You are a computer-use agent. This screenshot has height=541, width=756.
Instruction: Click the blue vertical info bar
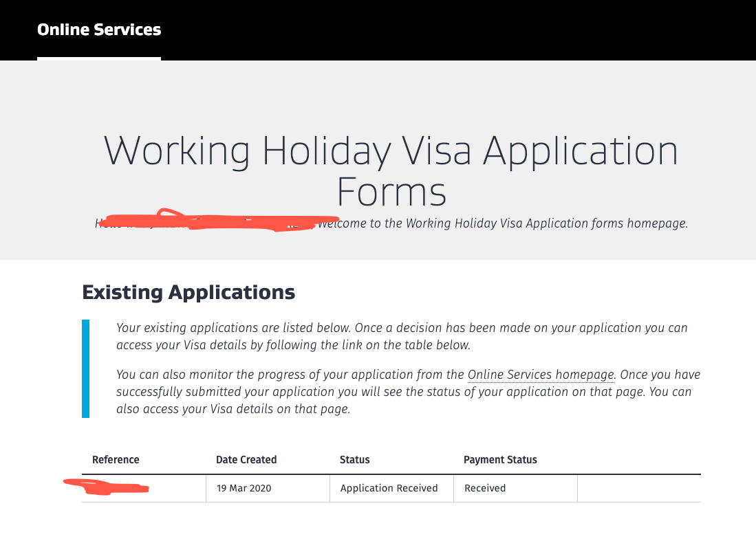pyautogui.click(x=86, y=368)
